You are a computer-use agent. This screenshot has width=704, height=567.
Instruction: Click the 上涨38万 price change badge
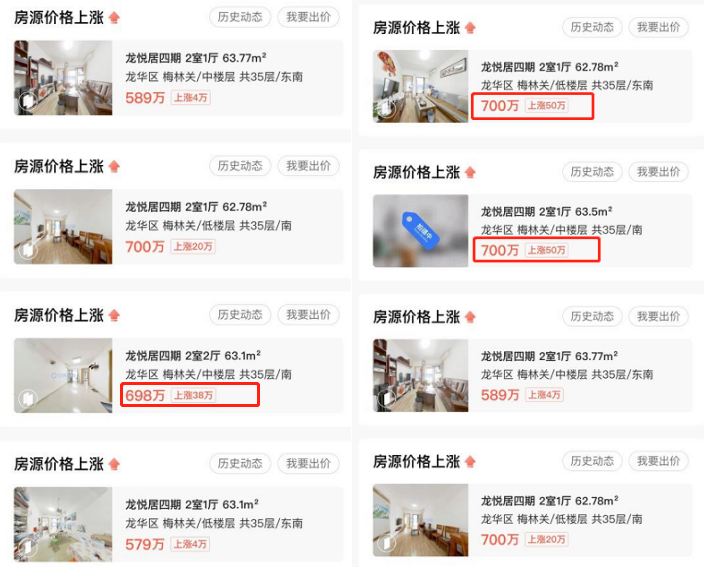[194, 395]
